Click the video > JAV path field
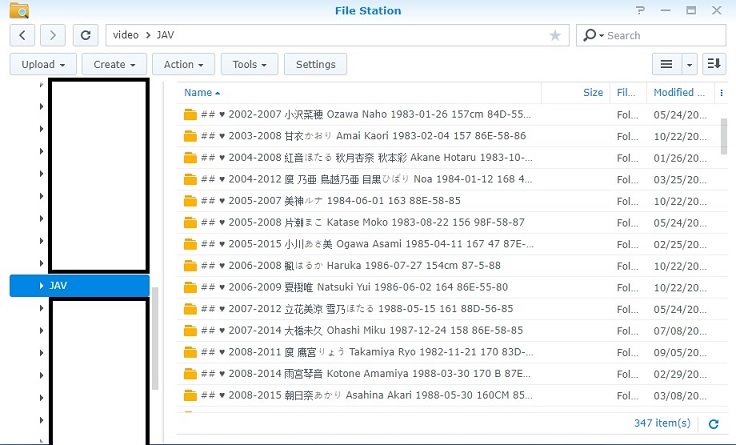 point(330,35)
